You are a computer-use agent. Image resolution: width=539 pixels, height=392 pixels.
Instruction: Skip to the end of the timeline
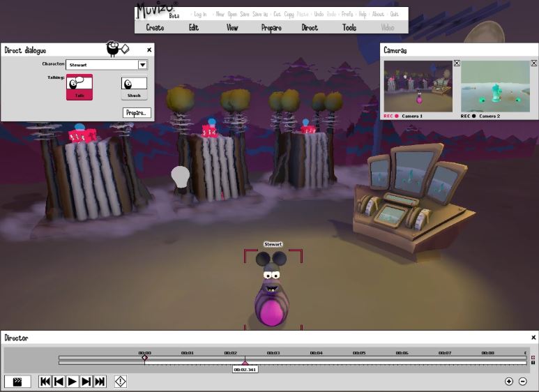[100, 382]
